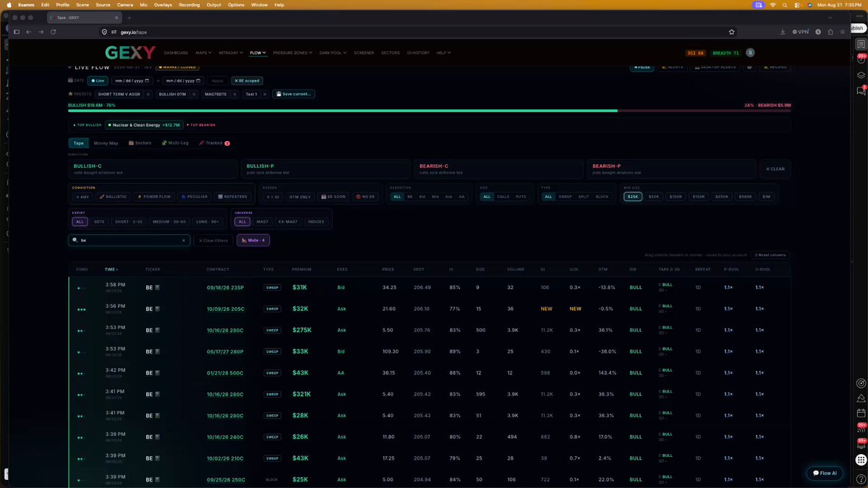Image resolution: width=868 pixels, height=488 pixels.
Task: Open the Flow AI chat bubble
Action: 825,473
